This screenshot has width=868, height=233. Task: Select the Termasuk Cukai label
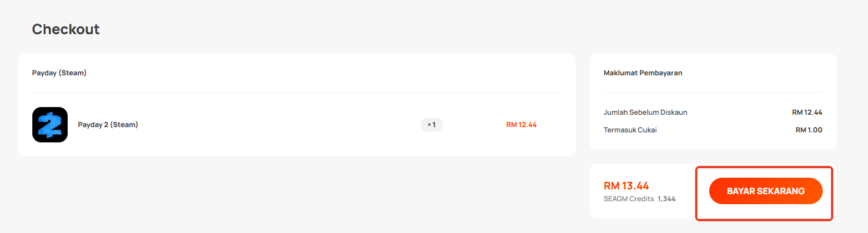point(630,129)
